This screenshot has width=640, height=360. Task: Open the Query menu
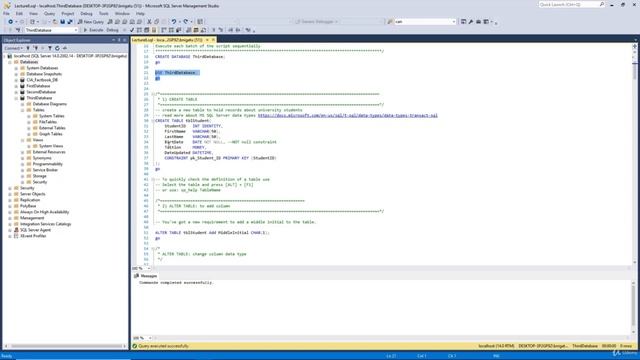[x=49, y=13]
